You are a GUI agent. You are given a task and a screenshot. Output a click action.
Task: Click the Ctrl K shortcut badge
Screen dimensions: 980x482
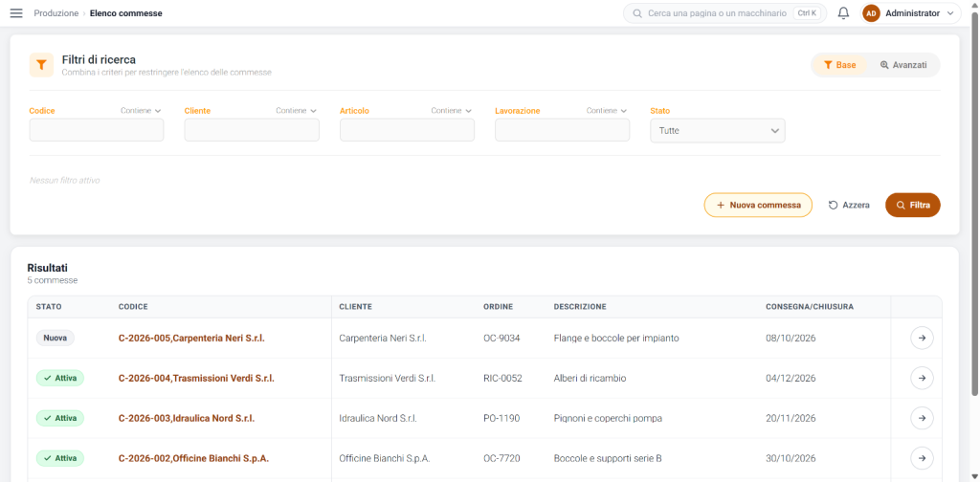coord(807,13)
